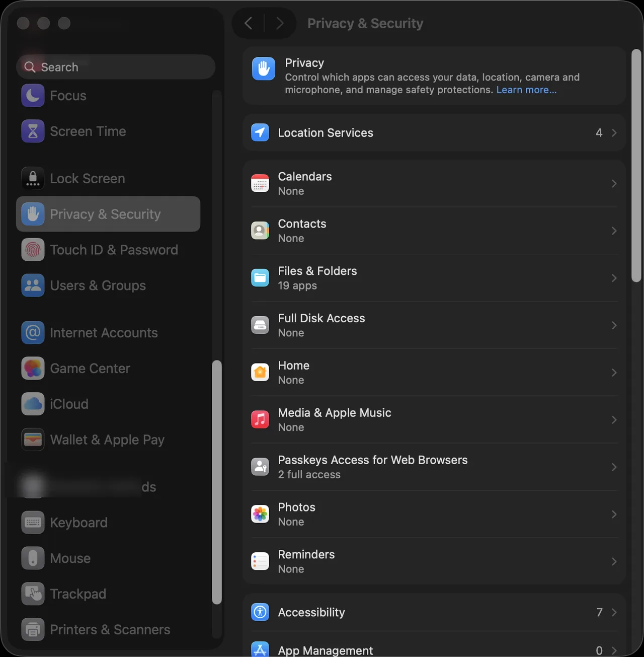Click the Internet Accounts @ icon

(33, 333)
